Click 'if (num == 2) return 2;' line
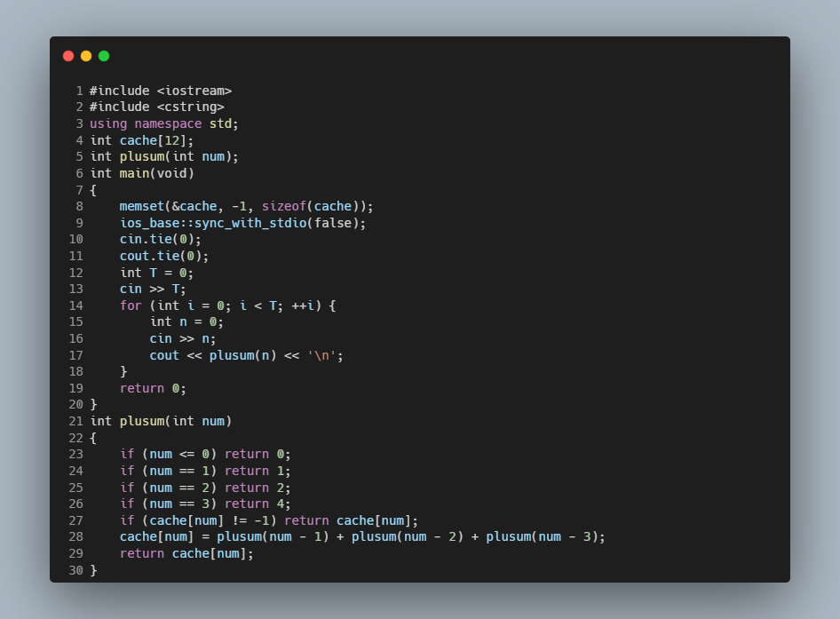840x619 pixels. (205, 488)
